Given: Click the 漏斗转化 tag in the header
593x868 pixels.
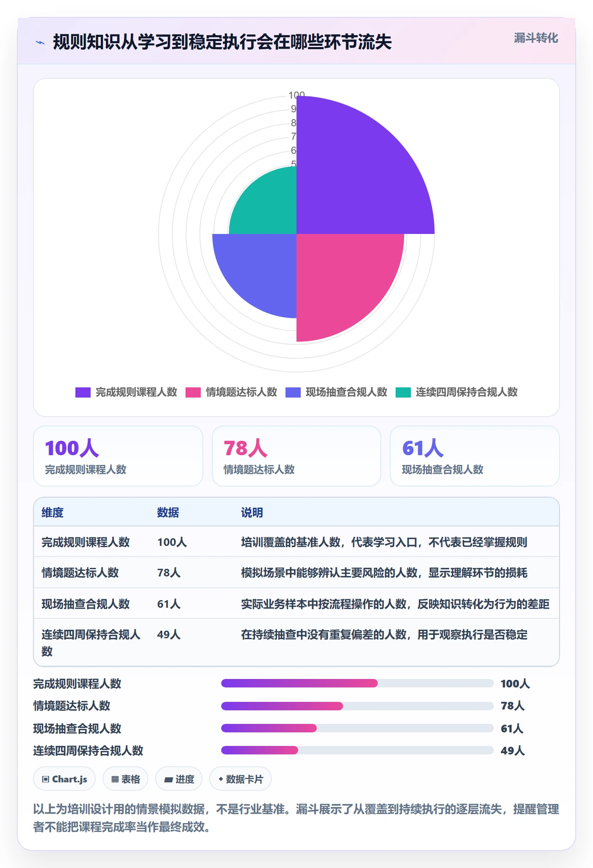Looking at the screenshot, I should 536,38.
